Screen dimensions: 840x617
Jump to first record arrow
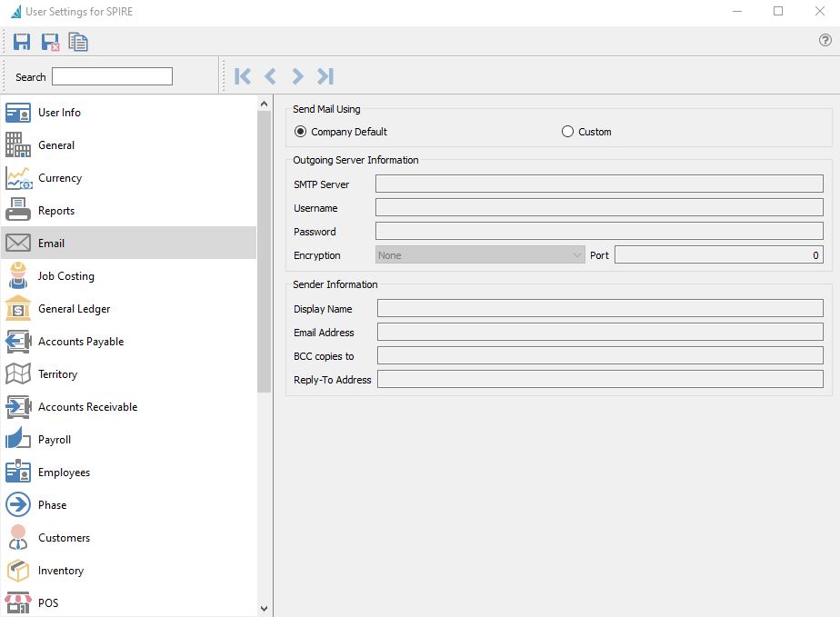click(243, 76)
